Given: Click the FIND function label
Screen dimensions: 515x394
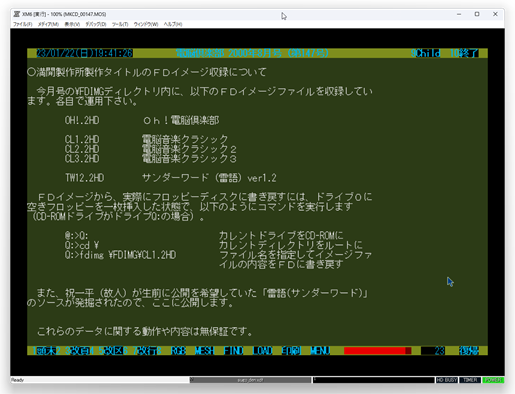Looking at the screenshot, I should [x=233, y=351].
